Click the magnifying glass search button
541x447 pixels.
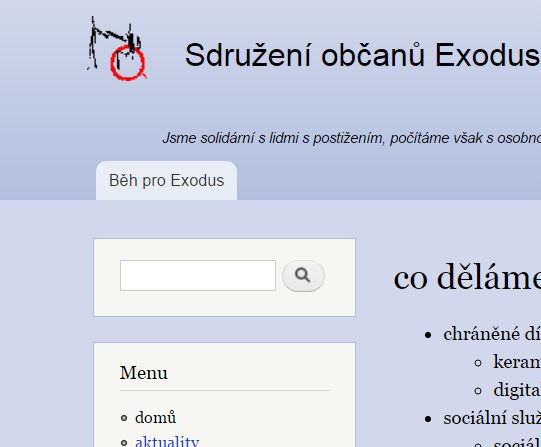click(x=303, y=276)
